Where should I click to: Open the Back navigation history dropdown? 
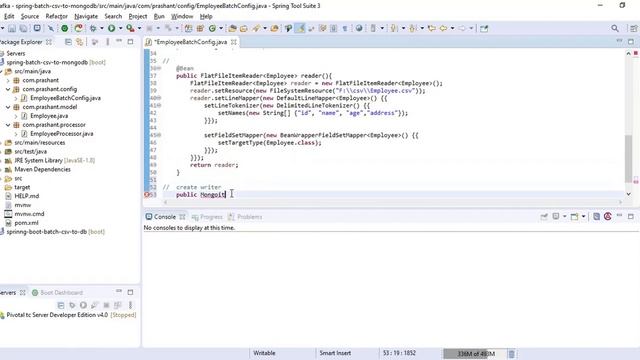452,29
